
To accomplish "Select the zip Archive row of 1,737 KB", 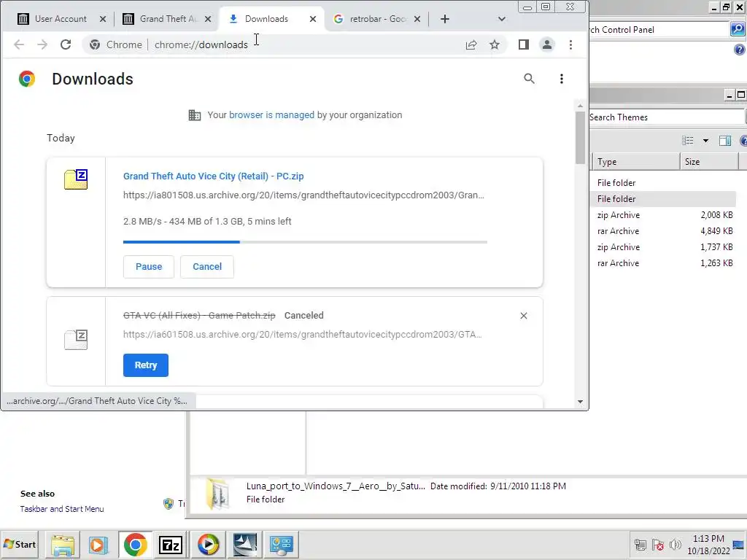I will tap(665, 247).
